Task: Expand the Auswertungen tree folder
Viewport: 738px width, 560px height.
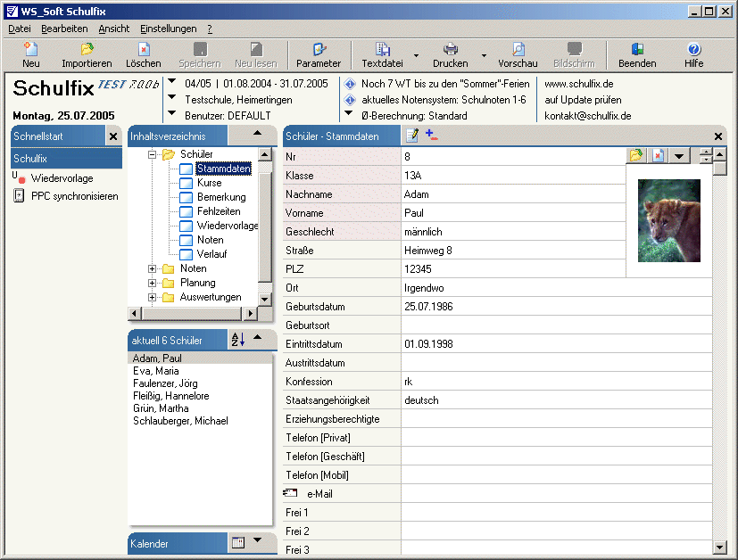Action: tap(152, 297)
